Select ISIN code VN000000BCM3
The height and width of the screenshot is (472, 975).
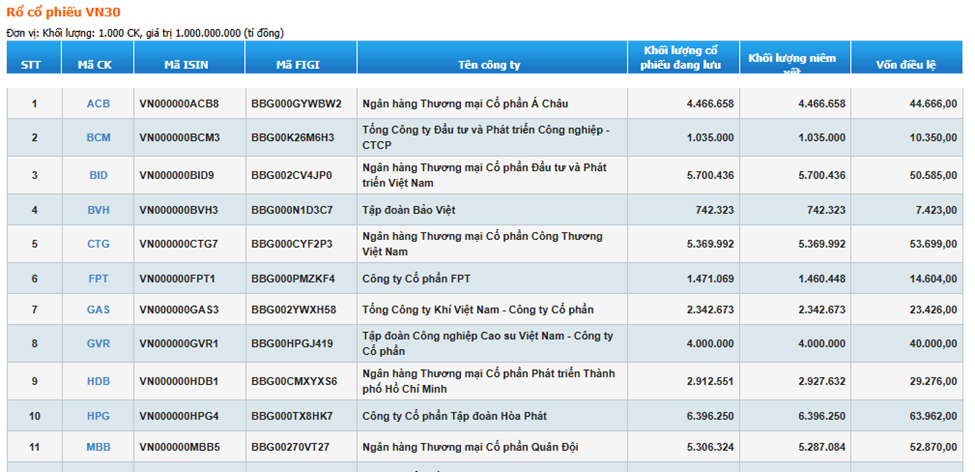click(x=180, y=137)
